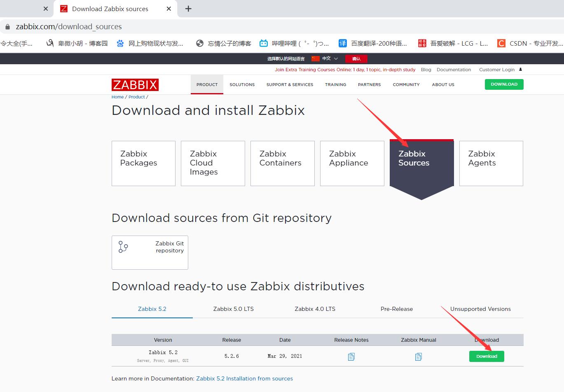
Task: Open the bilibili bookmark
Action: [x=294, y=43]
